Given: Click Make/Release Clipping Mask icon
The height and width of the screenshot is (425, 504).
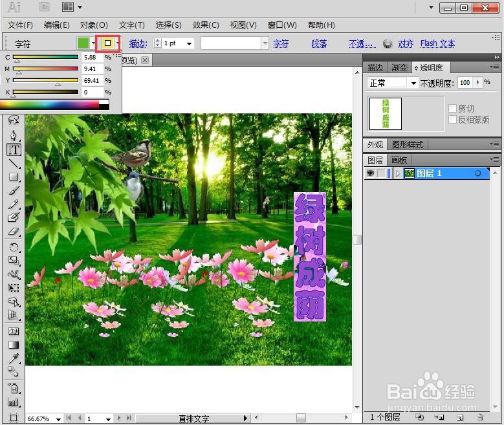Looking at the screenshot, I should [x=419, y=417].
